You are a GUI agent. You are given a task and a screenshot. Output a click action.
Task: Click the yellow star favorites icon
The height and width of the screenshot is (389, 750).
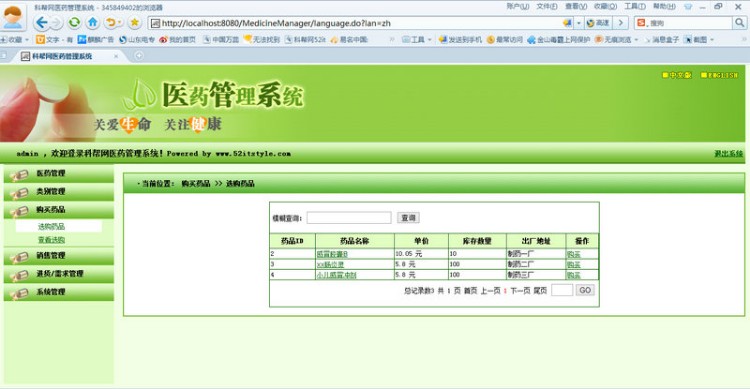(135, 22)
